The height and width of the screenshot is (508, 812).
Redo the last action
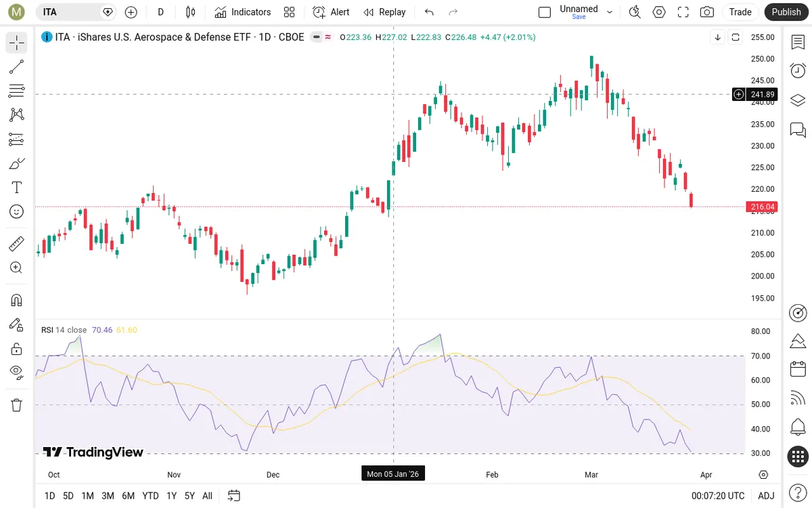[453, 12]
